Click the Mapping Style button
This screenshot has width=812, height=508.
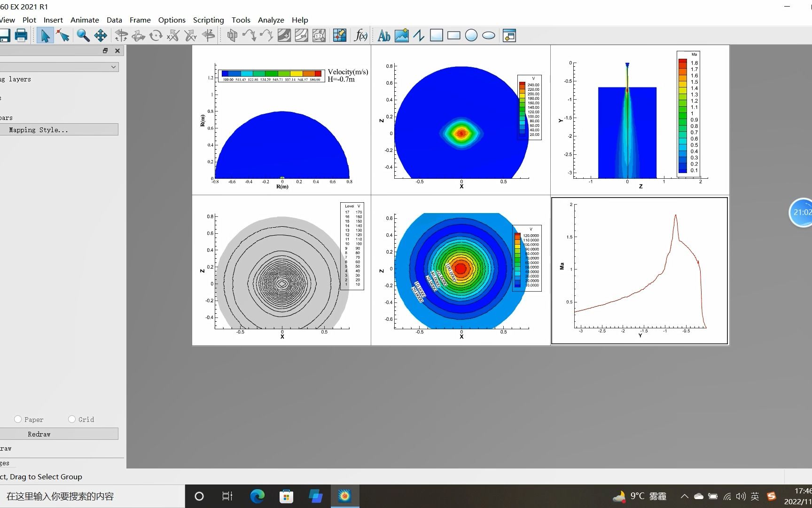pyautogui.click(x=59, y=130)
